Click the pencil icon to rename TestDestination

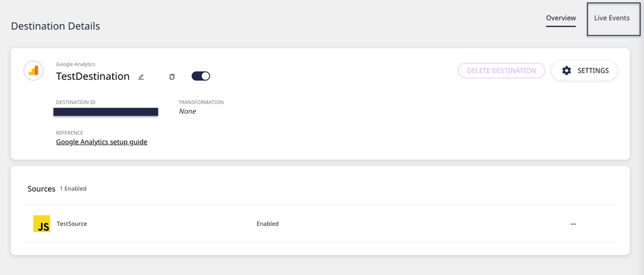(x=141, y=77)
